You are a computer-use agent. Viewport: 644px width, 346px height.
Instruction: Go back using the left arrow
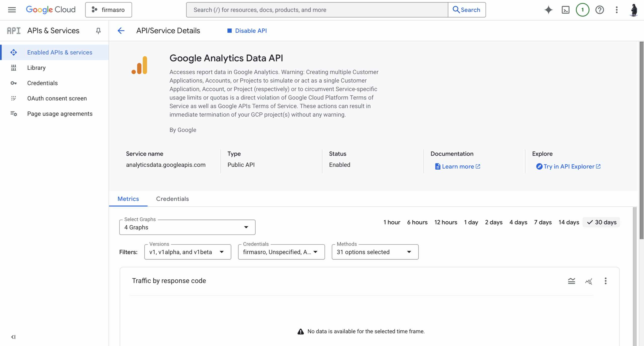coord(121,31)
